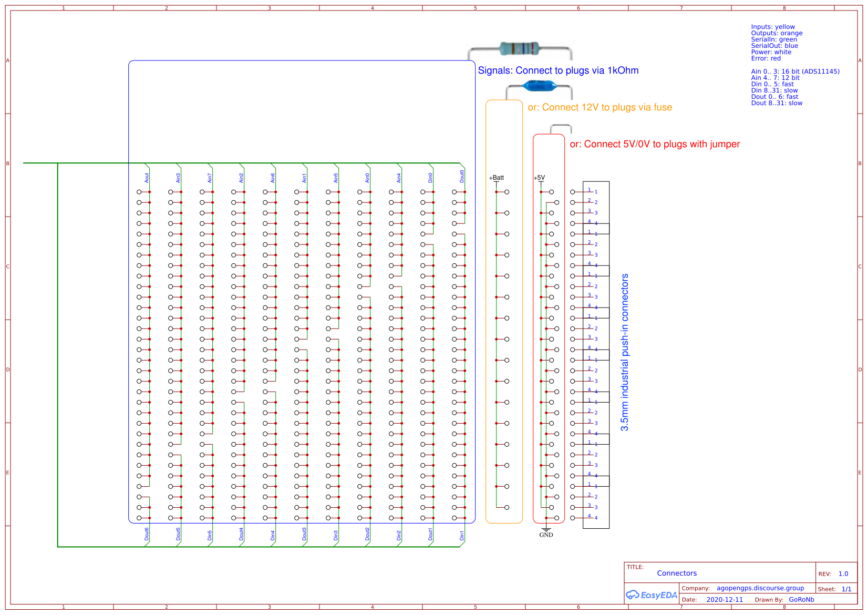The width and height of the screenshot is (868, 615).
Task: Click the '3.5mm industrial push-in connectors' label
Action: [x=625, y=352]
